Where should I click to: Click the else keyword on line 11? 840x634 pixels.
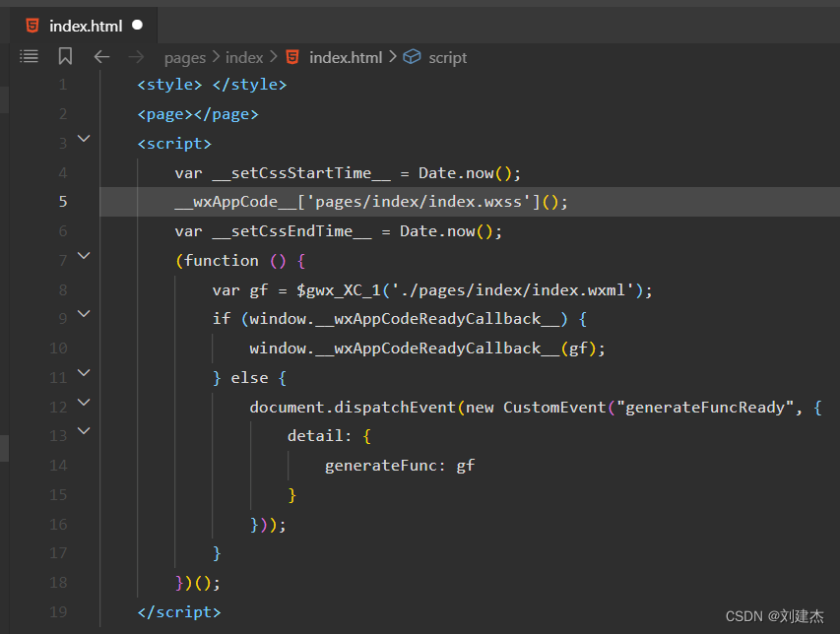pos(250,378)
